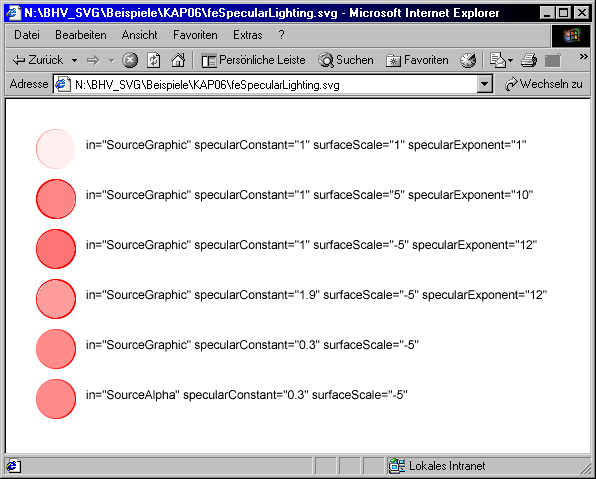The width and height of the screenshot is (596, 479).
Task: Click the Print icon in toolbar
Action: (529, 60)
